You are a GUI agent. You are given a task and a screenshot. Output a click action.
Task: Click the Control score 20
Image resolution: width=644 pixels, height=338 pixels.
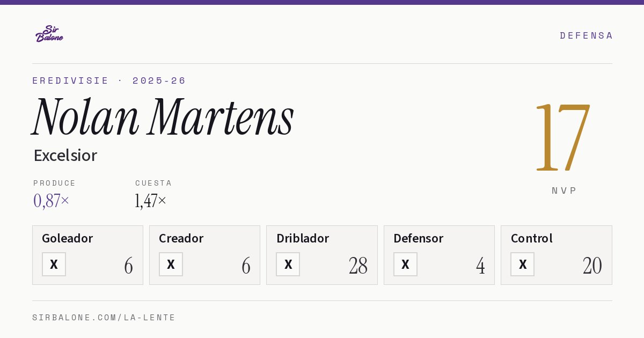[592, 266]
